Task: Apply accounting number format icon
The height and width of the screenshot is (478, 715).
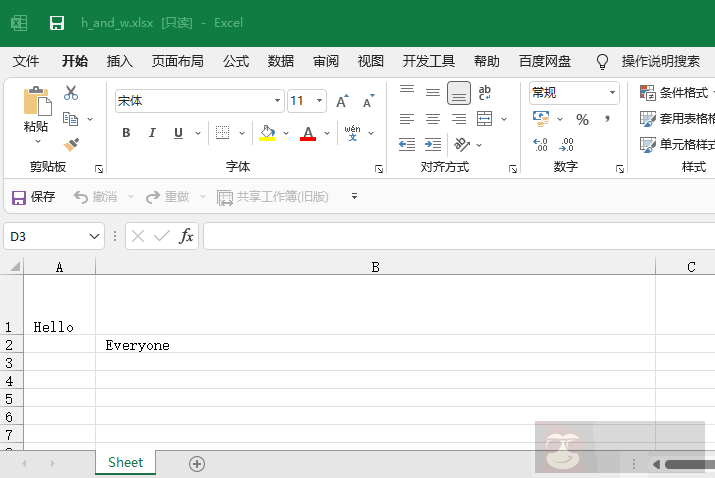Action: click(x=541, y=119)
